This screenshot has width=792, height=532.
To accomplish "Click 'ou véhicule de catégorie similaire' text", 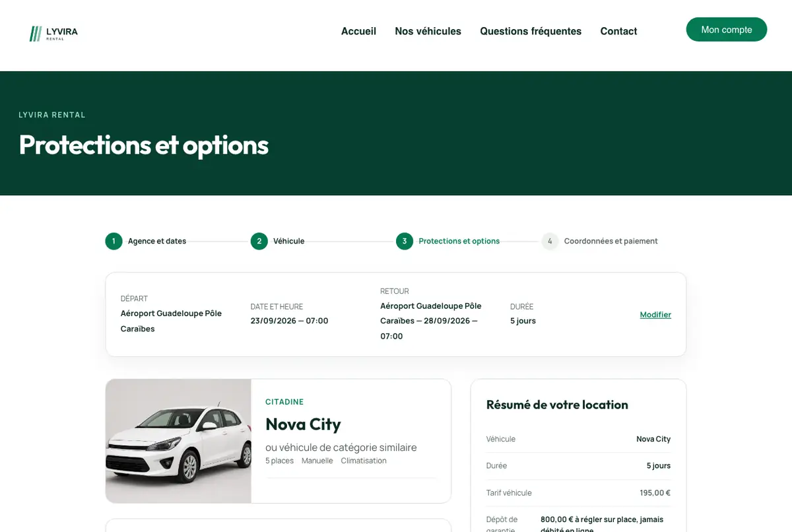I will pos(341,447).
